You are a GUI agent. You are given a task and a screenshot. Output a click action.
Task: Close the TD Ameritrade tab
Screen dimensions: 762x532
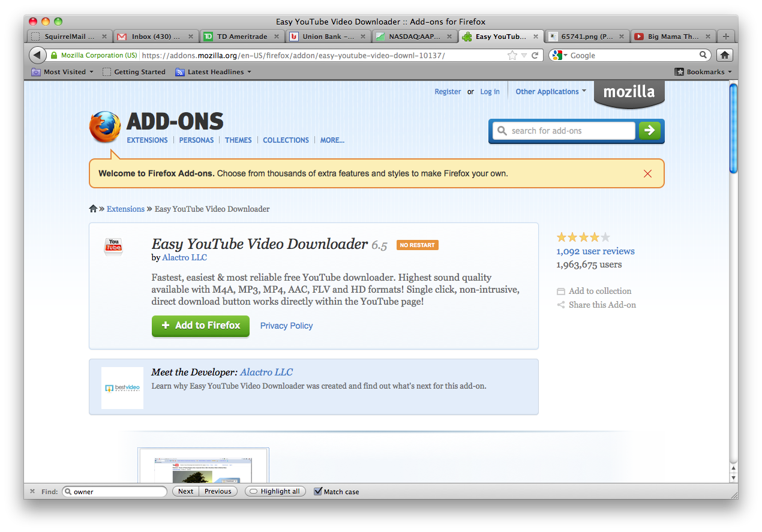point(277,37)
